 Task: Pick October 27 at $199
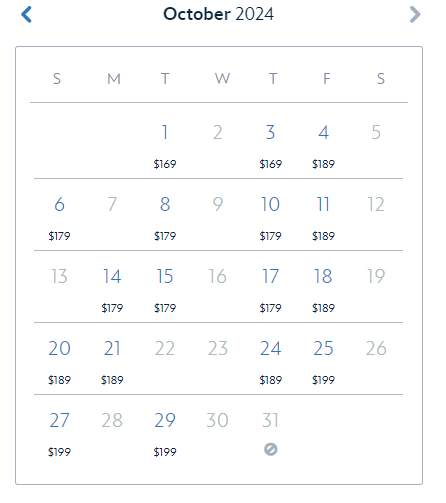(59, 434)
